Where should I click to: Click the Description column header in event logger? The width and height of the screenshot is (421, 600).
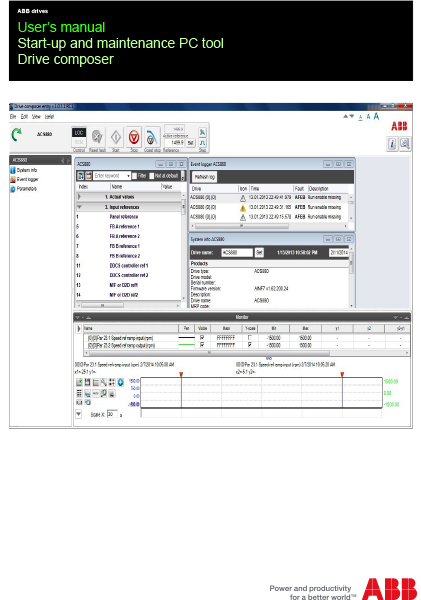tap(318, 189)
